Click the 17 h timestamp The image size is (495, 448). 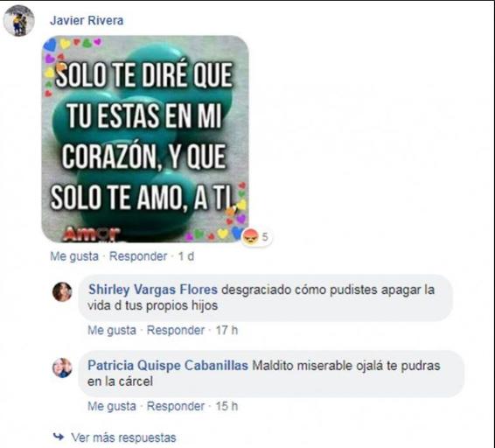[x=227, y=330]
